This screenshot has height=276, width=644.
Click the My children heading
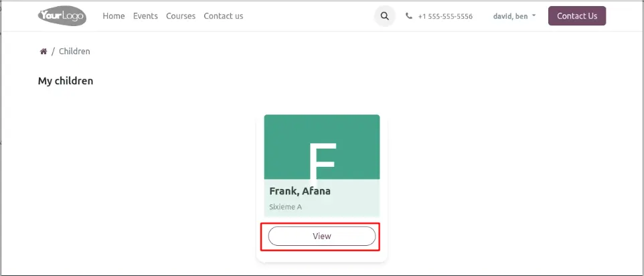coord(66,81)
